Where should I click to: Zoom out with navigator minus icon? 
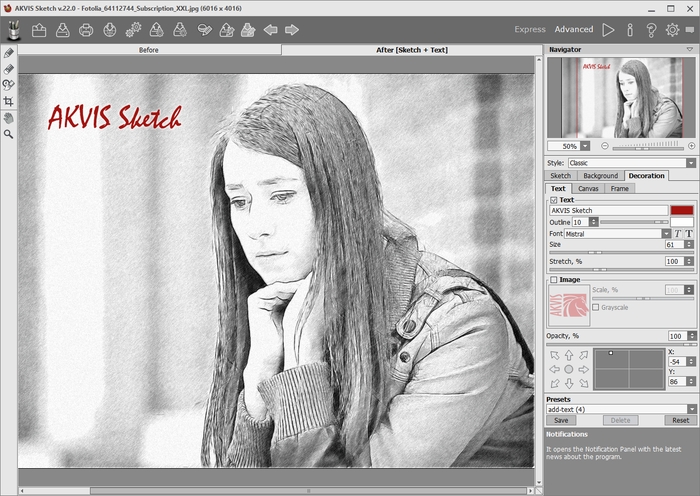604,146
